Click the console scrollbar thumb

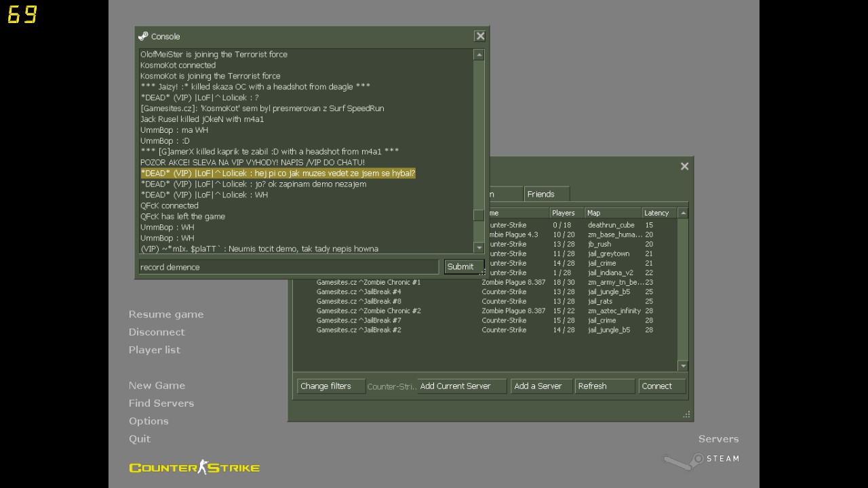[x=479, y=216]
